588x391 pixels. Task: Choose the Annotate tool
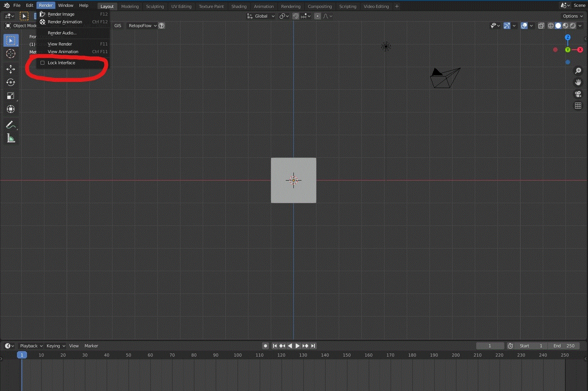tap(11, 124)
